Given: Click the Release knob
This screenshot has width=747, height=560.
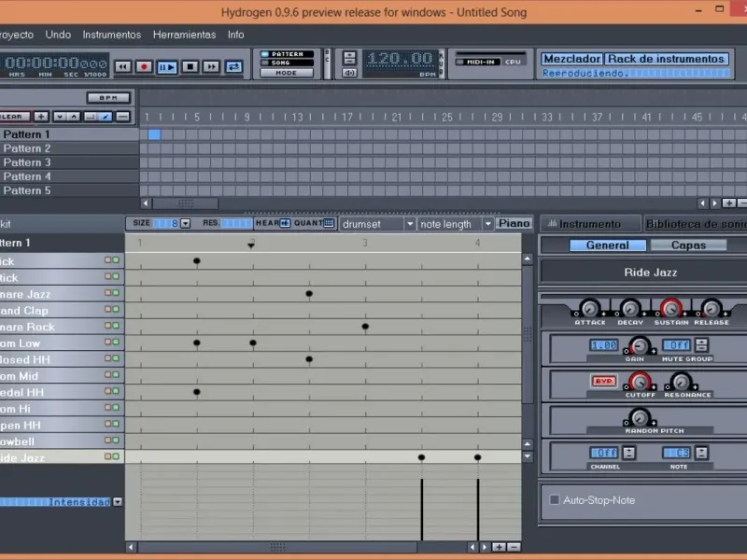Looking at the screenshot, I should click(712, 309).
